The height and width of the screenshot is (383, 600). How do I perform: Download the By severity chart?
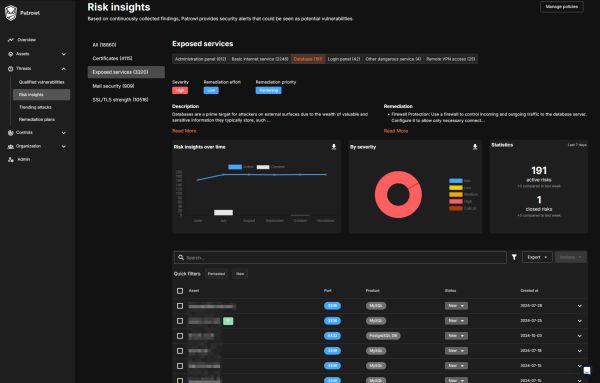[x=475, y=147]
